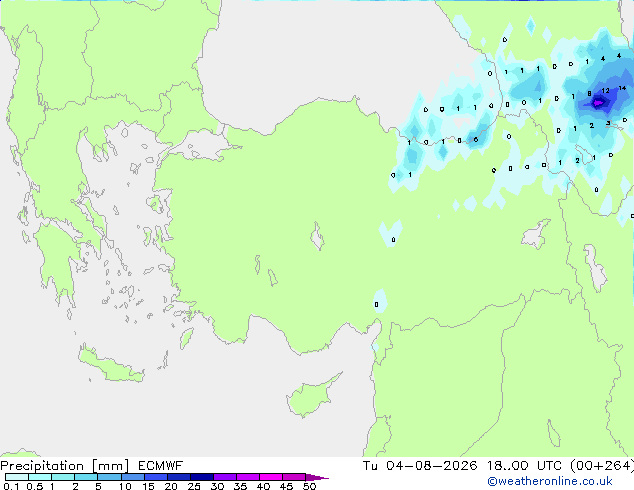Click the weatheronline.co.uk copyright link
The height and width of the screenshot is (490, 634).
click(x=550, y=481)
